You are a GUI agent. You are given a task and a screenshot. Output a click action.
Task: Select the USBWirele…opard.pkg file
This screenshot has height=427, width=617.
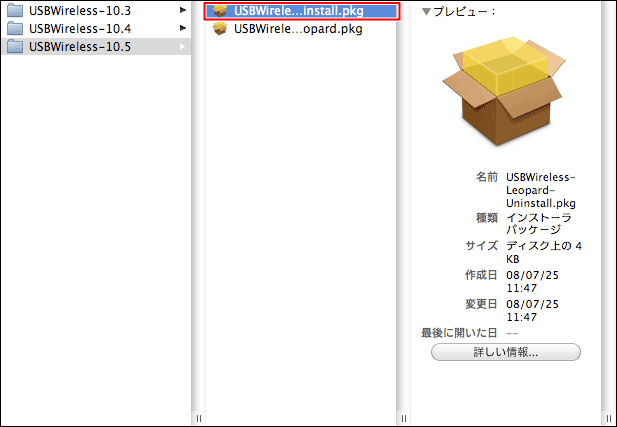[x=298, y=29]
